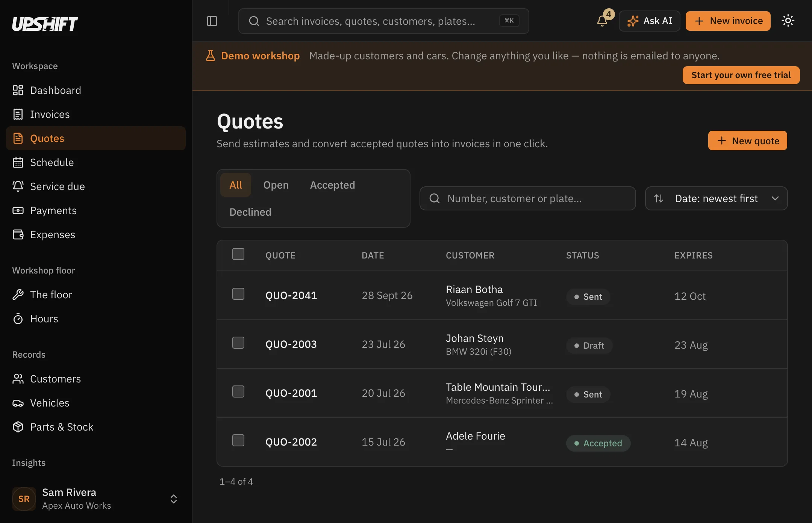
Task: Click the UPSHIFT logo
Action: (45, 24)
